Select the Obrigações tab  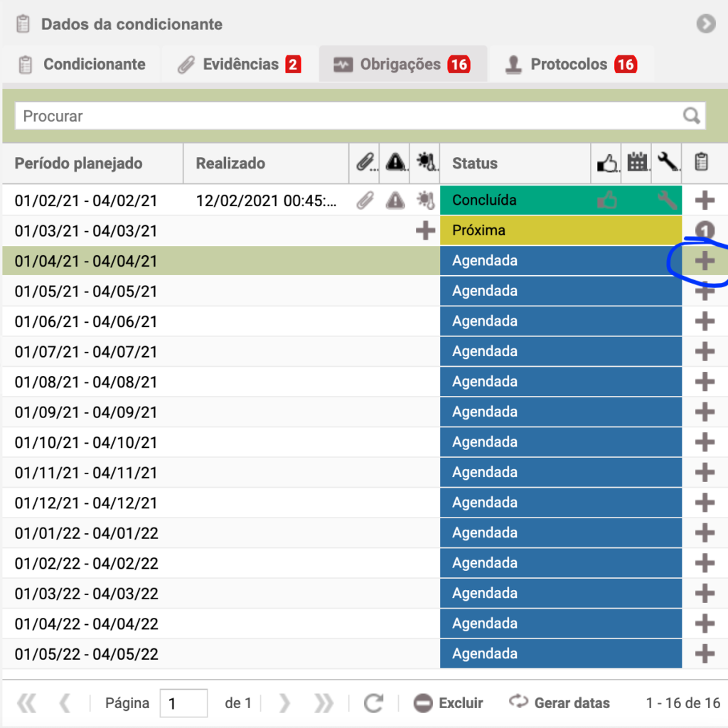click(x=402, y=64)
